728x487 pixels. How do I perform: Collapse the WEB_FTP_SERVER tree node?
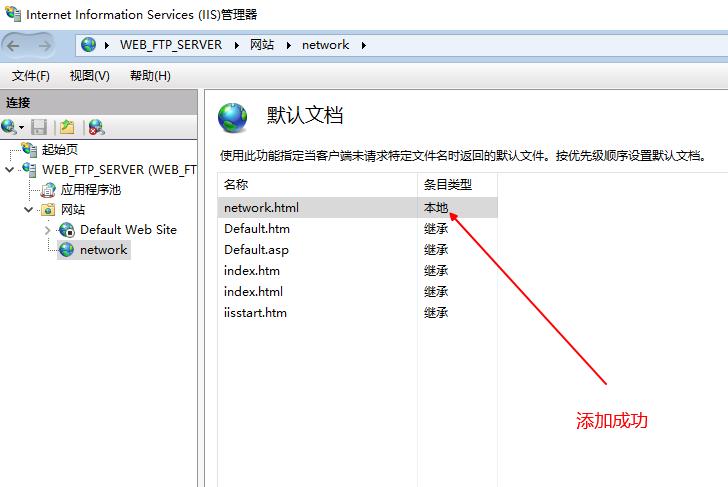pos(9,169)
